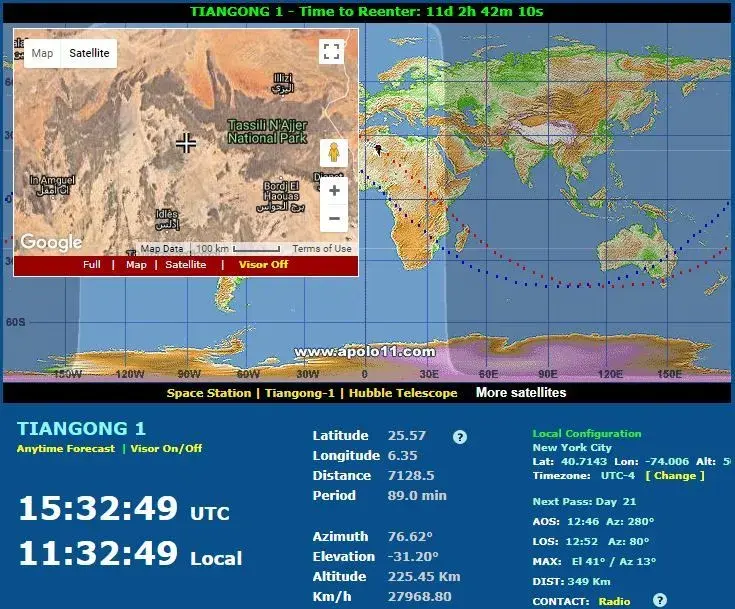The height and width of the screenshot is (609, 735).
Task: Click the Full option in the red bar
Action: coord(92,265)
